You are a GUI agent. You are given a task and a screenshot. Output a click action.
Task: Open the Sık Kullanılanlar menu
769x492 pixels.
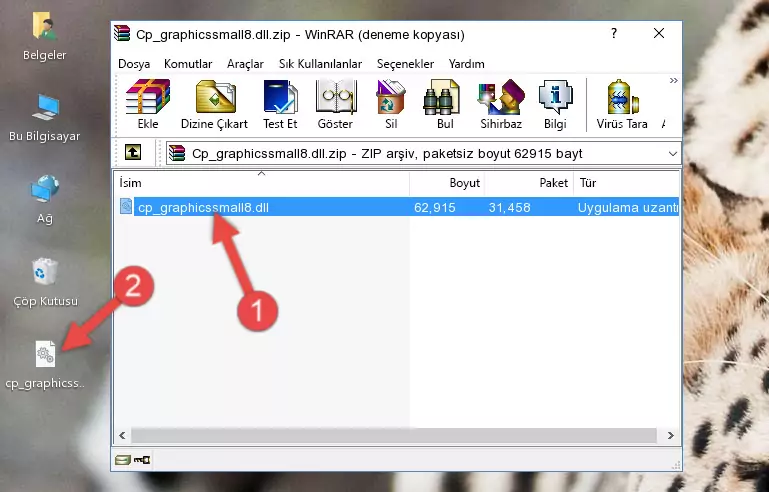pos(320,64)
